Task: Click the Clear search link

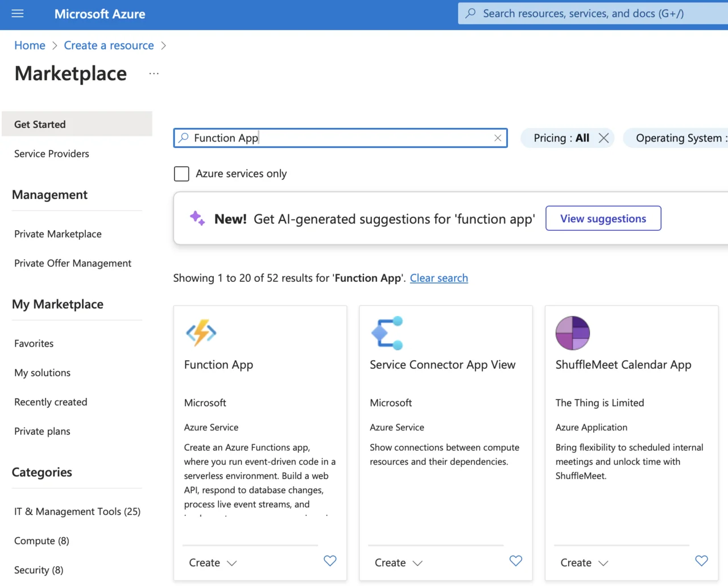Action: coord(439,278)
